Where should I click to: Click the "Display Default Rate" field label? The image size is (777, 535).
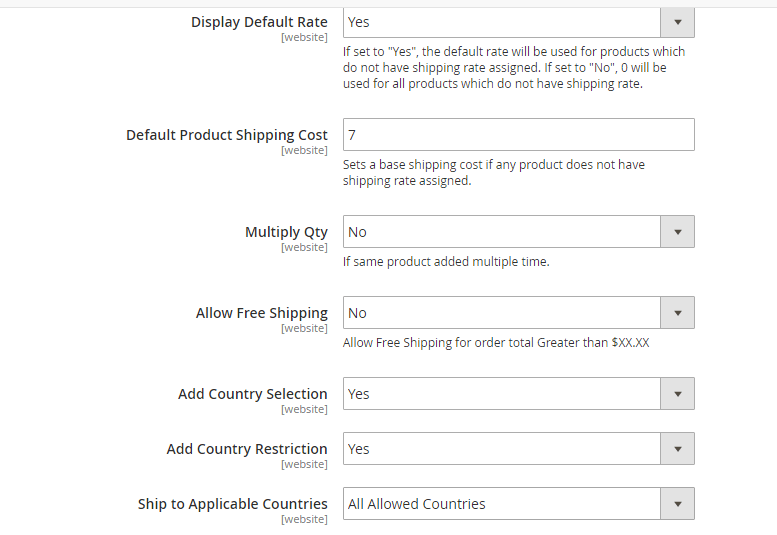(259, 22)
